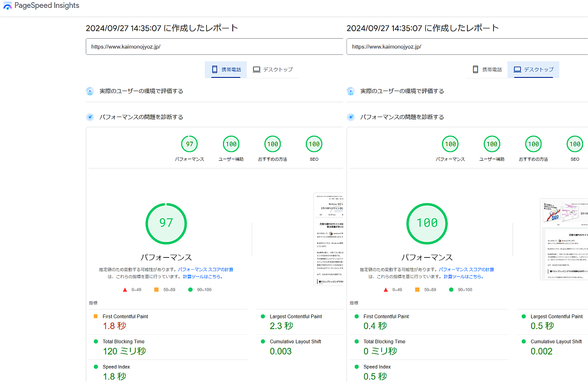Click the 指標 label in the left report
This screenshot has width=588, height=382.
94,303
